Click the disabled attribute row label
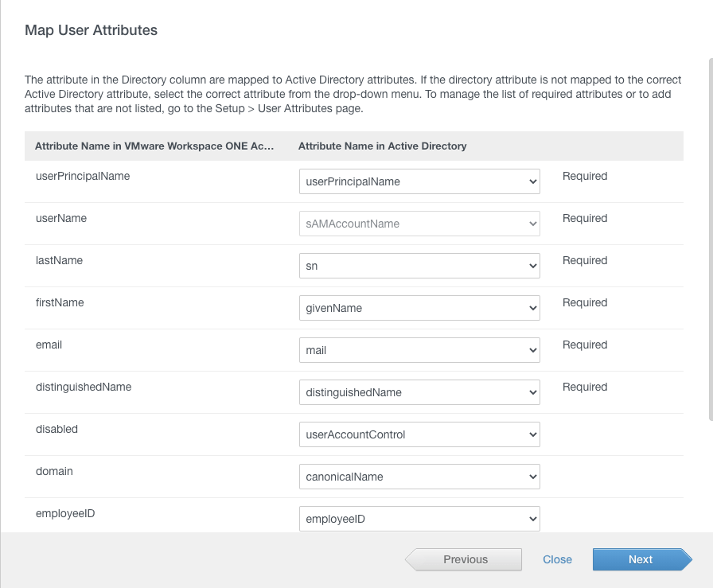 [x=57, y=429]
